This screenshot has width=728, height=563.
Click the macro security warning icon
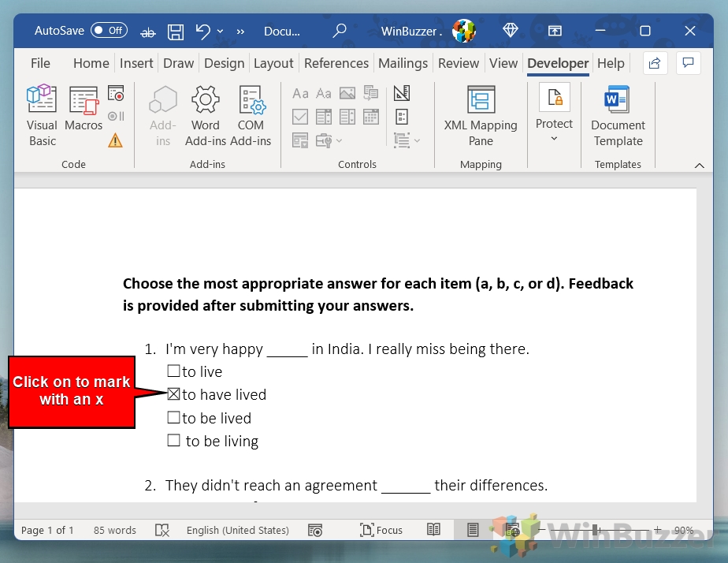coord(115,140)
